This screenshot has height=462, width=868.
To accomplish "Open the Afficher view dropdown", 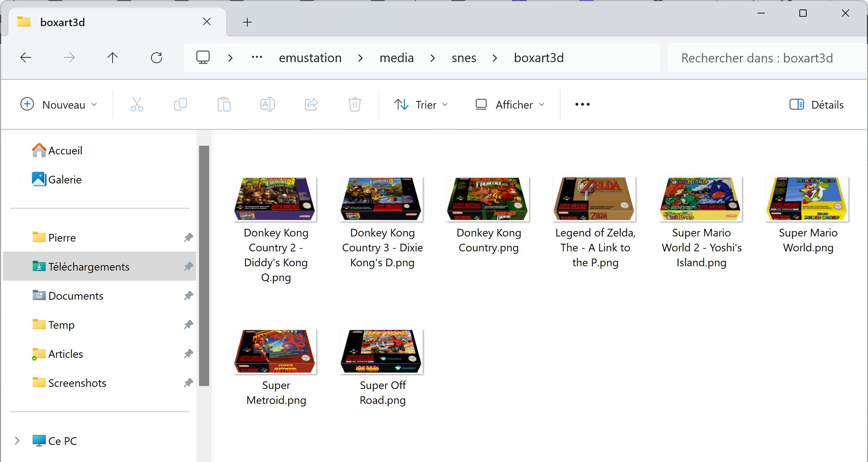I will click(510, 105).
